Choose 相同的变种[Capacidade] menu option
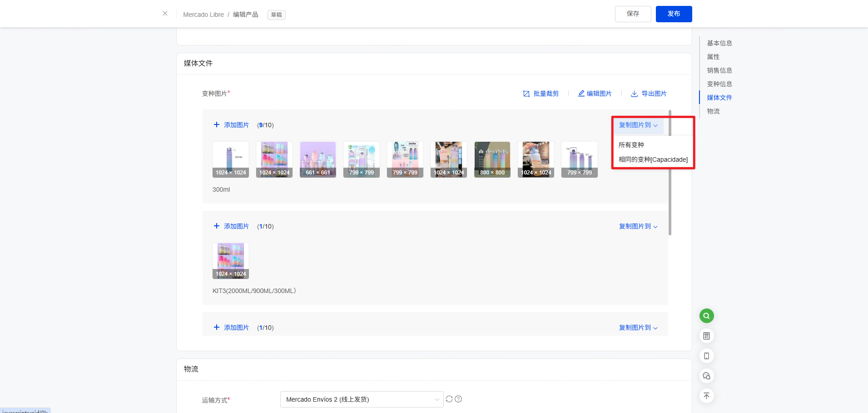 click(653, 159)
